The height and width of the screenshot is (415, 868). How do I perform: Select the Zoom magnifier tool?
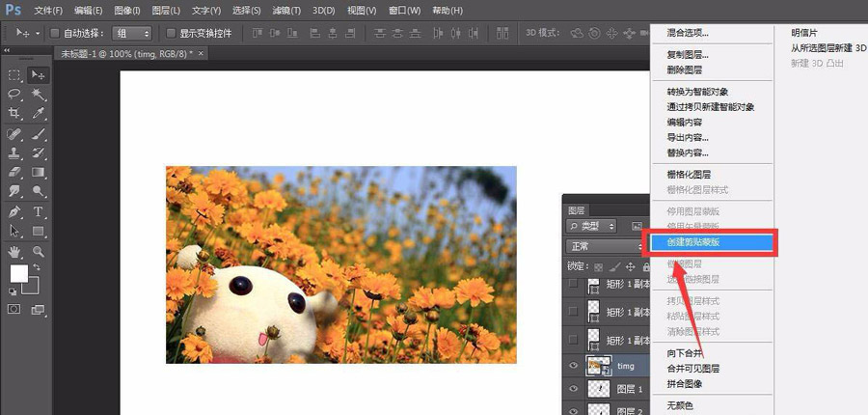point(38,252)
